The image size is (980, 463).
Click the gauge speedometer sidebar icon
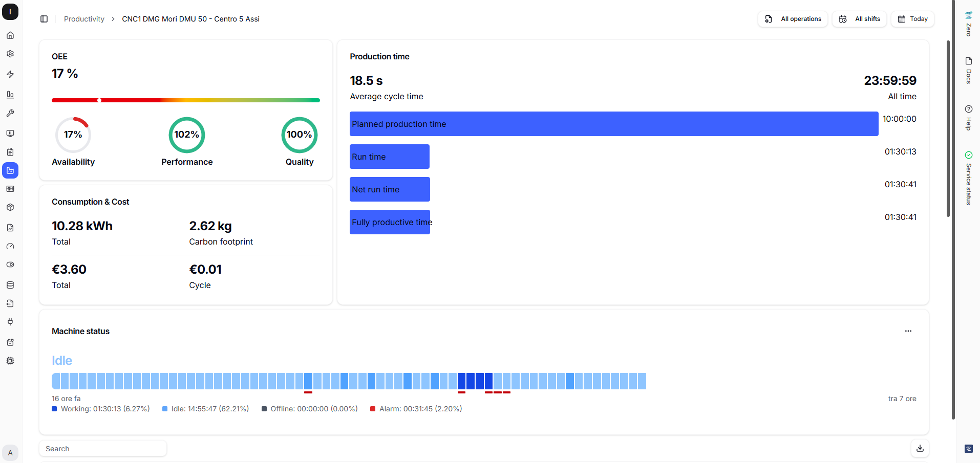[x=10, y=246]
